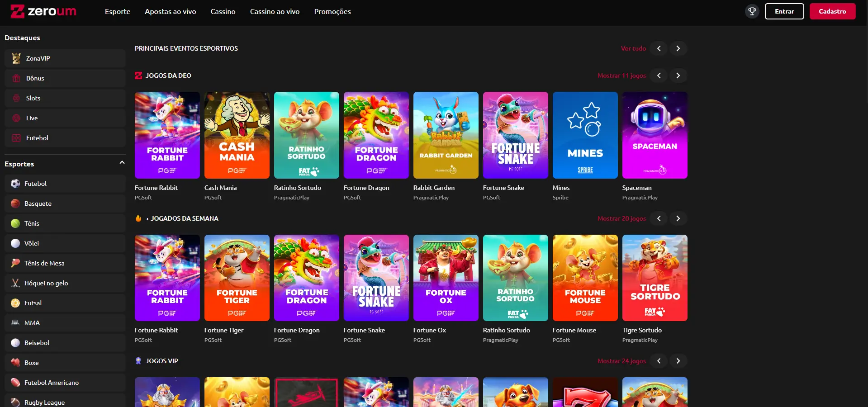Choose Tênis sport

coord(65,223)
